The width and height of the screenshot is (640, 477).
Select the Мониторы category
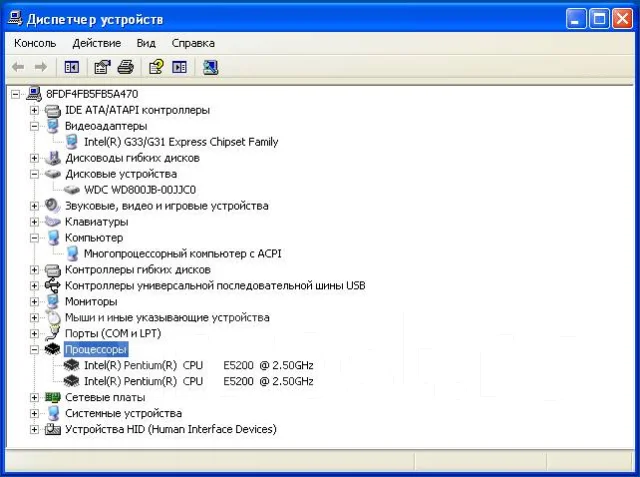tap(91, 302)
